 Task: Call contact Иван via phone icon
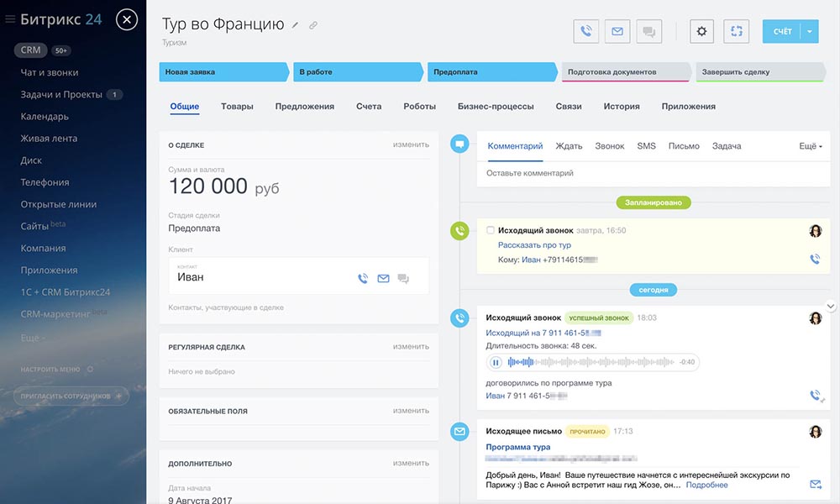pyautogui.click(x=363, y=279)
